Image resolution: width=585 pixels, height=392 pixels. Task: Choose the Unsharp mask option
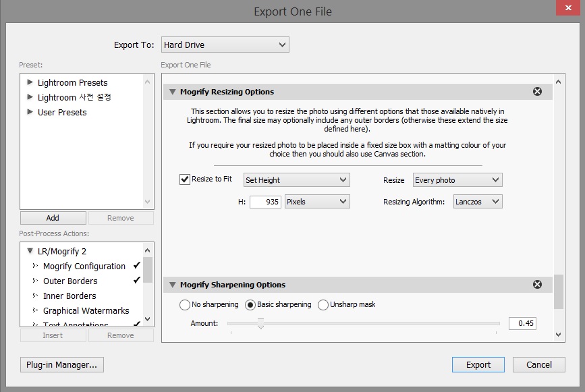323,305
